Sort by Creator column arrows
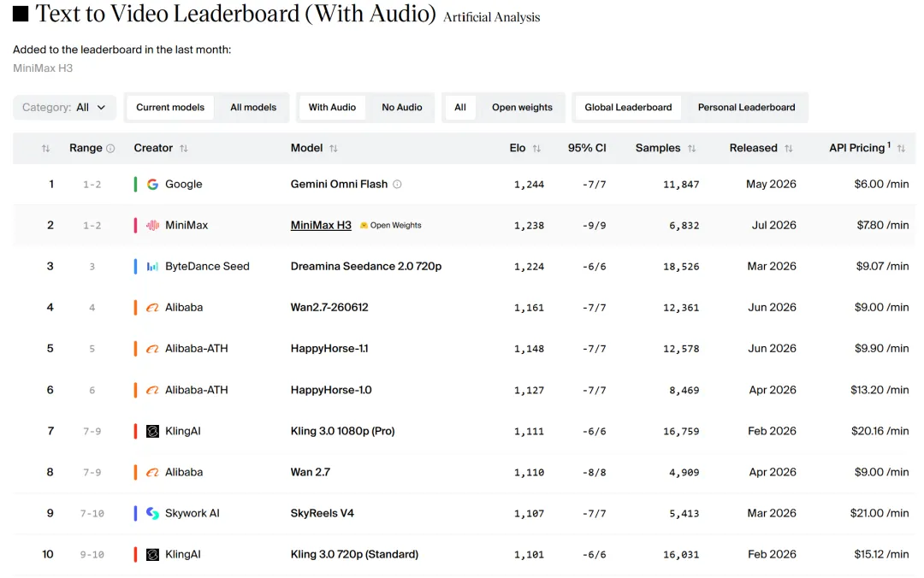Viewport: 924px width, 578px height. 184,149
